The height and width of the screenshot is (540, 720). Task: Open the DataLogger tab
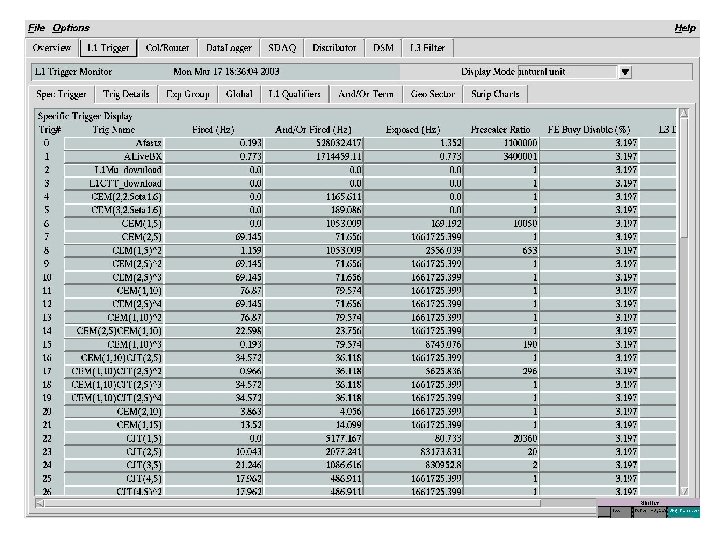(229, 48)
